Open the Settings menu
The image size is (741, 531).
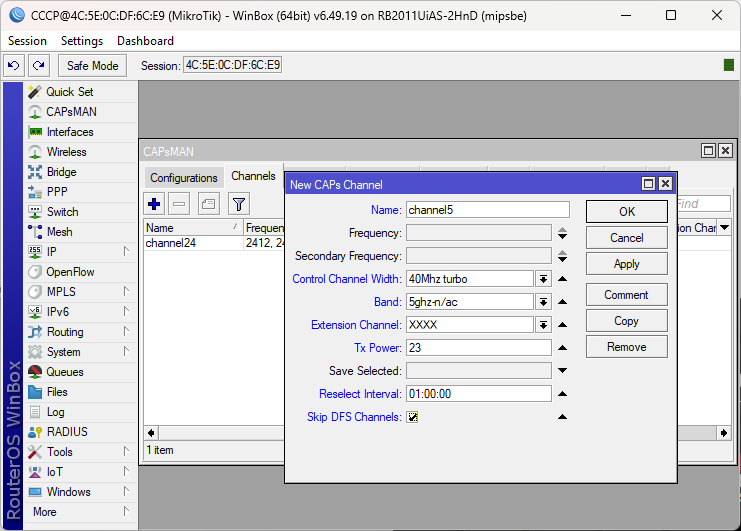82,41
